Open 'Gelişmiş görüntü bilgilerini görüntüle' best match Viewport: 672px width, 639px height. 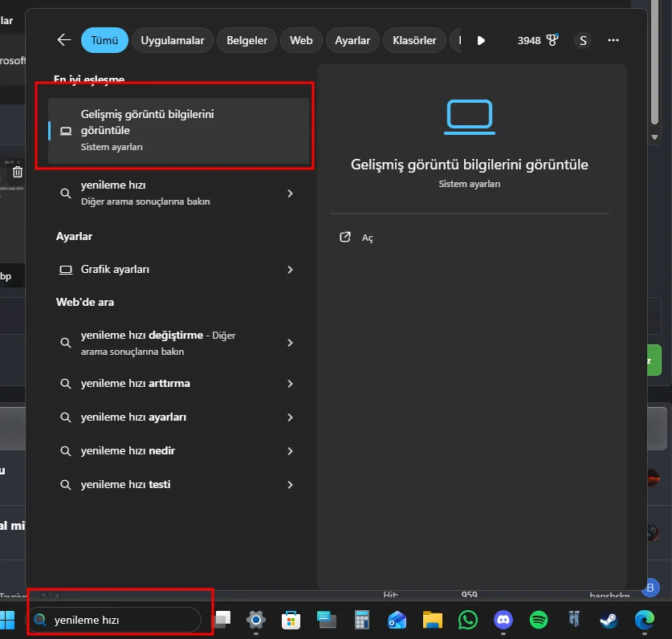[178, 130]
